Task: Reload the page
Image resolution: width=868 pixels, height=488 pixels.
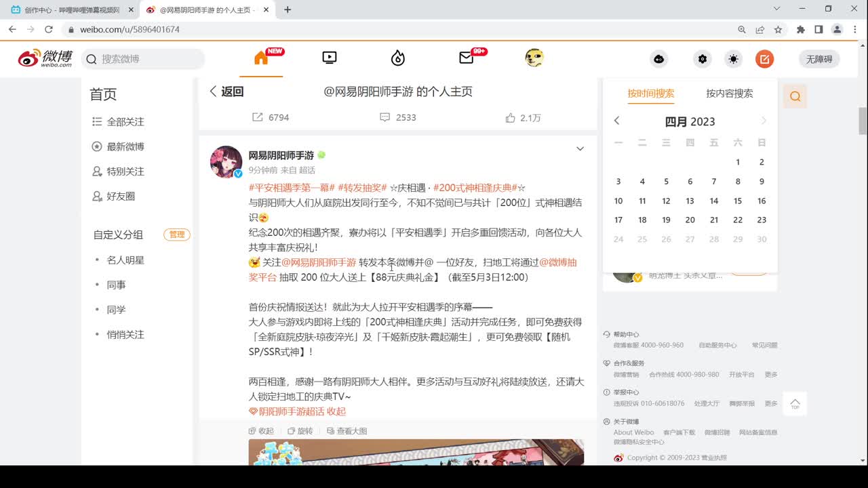Action: click(x=49, y=29)
